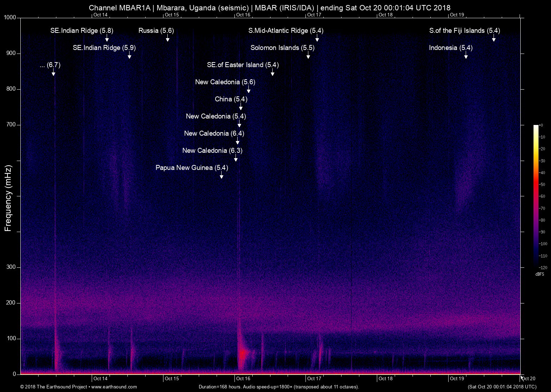The width and height of the screenshot is (551, 392).
Task: Select the New Caledonia (6.4) event marker
Action: pos(214,133)
